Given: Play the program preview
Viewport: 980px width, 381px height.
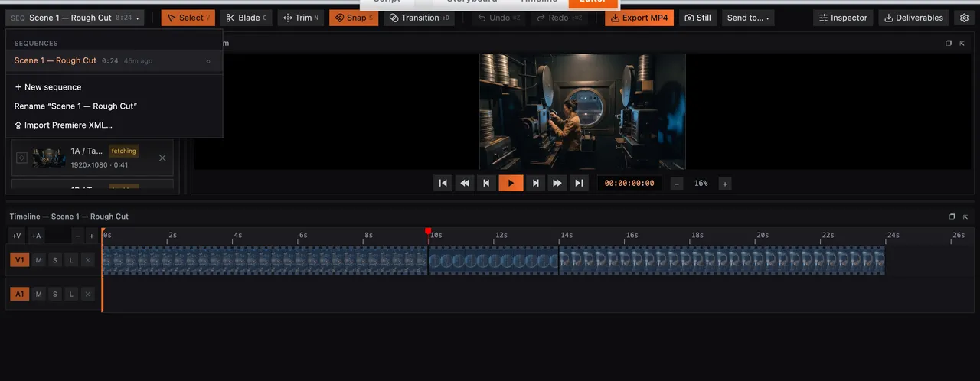Looking at the screenshot, I should [511, 183].
